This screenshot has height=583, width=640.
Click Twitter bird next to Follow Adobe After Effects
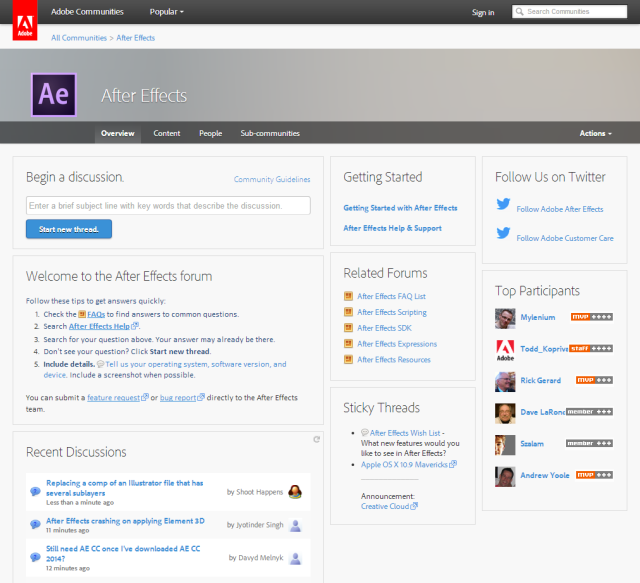point(503,203)
